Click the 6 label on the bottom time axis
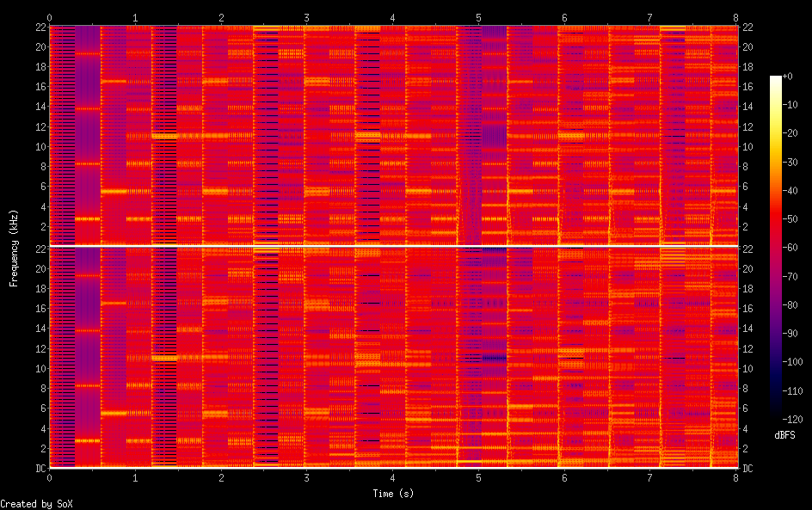Viewport: 812px width, 510px height. [x=564, y=478]
